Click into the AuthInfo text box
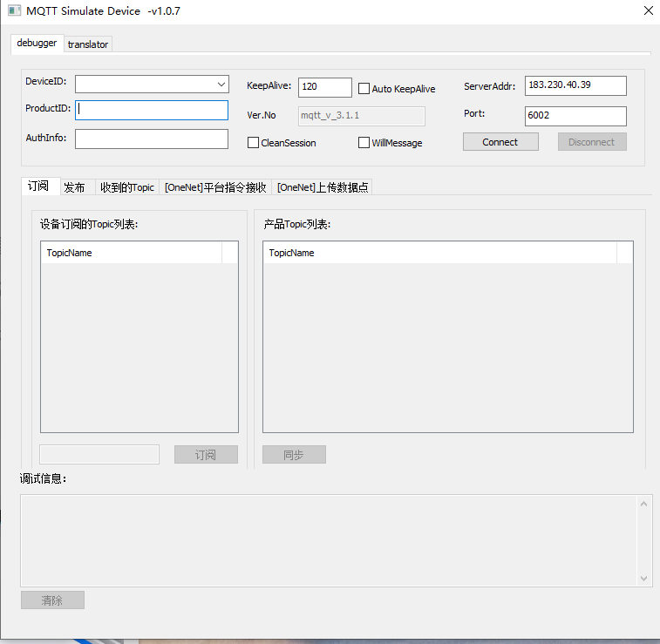 (x=152, y=139)
